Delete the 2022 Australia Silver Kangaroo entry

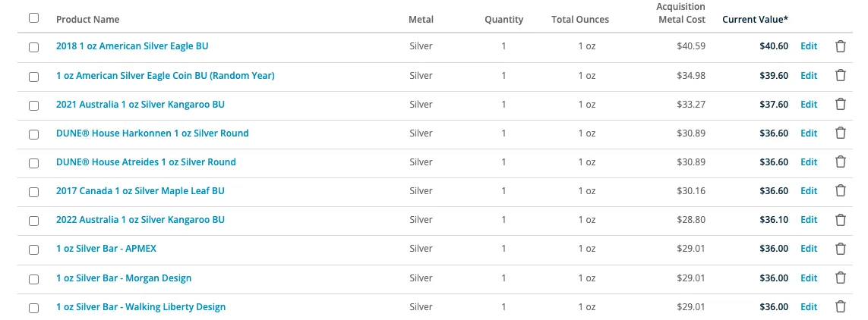pos(841,219)
